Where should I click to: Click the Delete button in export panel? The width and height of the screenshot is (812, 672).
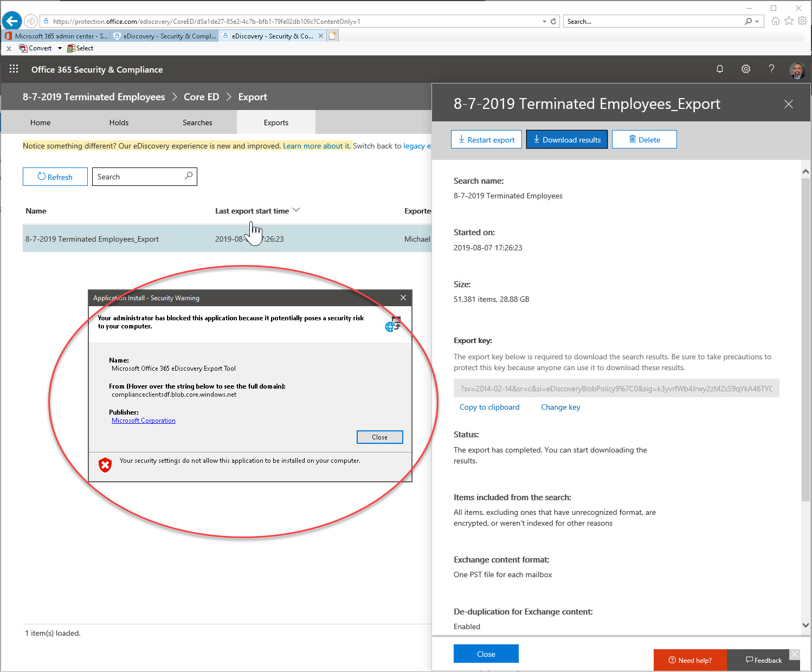tap(645, 139)
